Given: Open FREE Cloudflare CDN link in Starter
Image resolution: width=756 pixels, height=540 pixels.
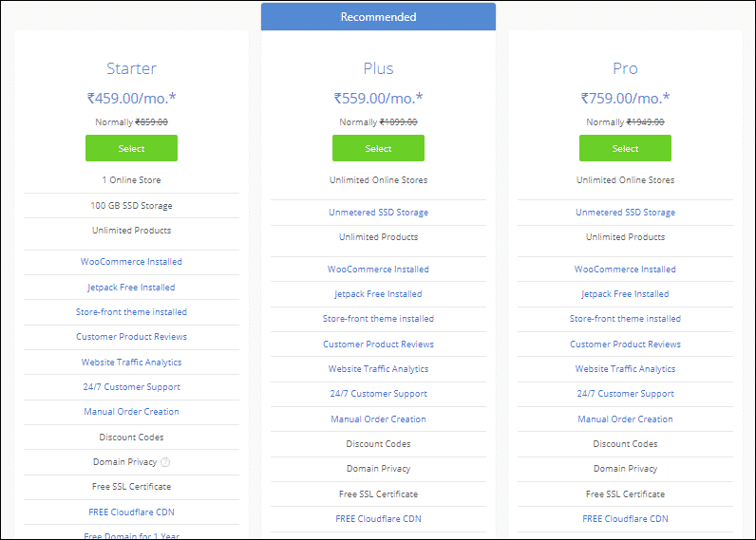Looking at the screenshot, I should (x=132, y=512).
